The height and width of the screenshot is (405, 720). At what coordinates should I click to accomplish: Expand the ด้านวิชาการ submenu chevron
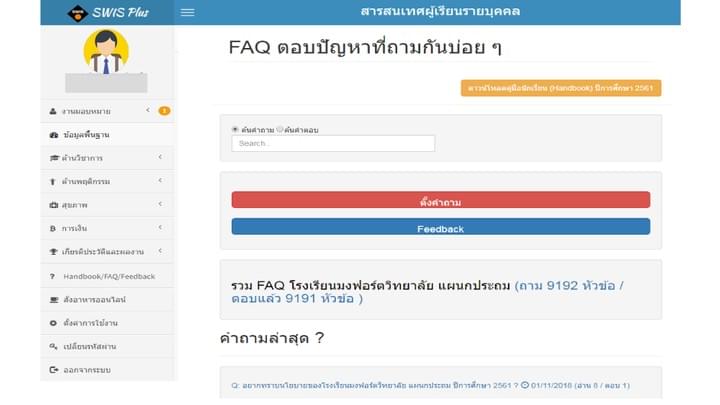click(x=160, y=157)
